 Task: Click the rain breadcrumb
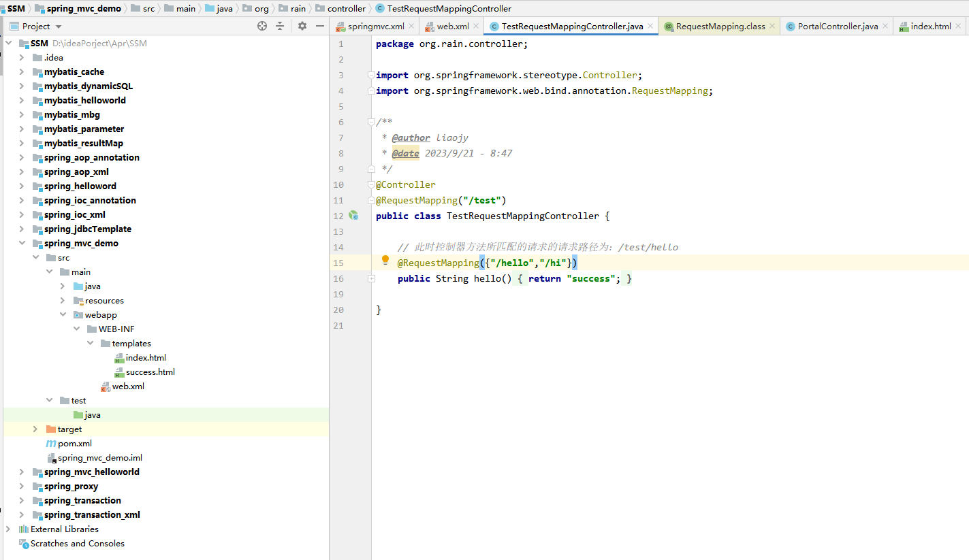click(298, 8)
